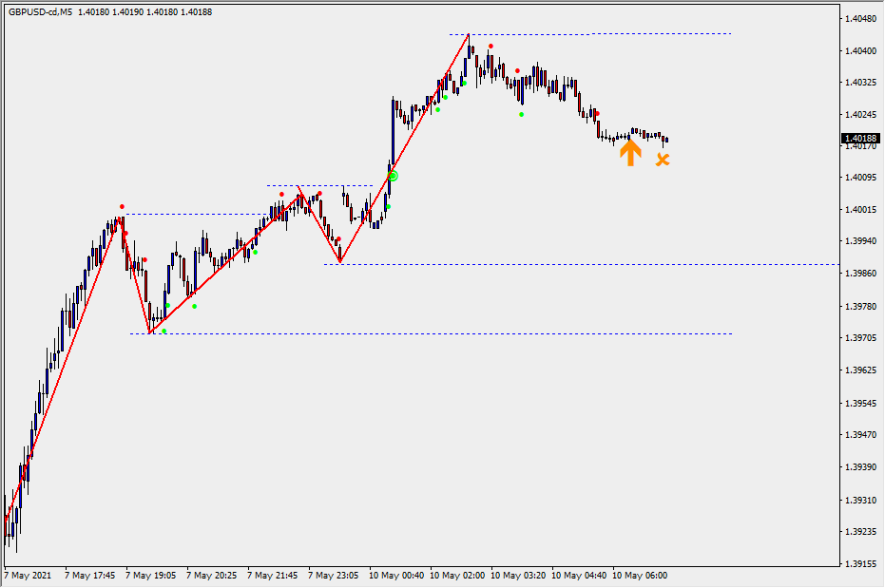Screen dimensions: 885x588
Task: Click the 7 May 2021 date label
Action: point(28,576)
